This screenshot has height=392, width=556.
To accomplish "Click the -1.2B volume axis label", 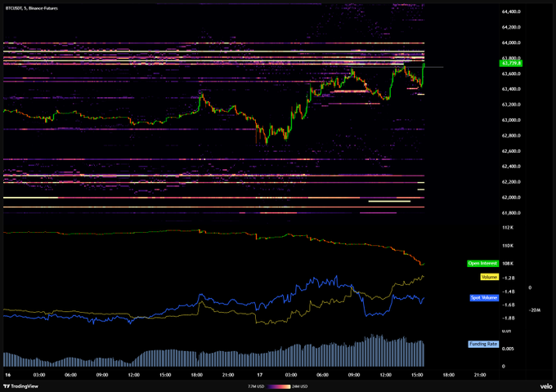I will point(509,278).
